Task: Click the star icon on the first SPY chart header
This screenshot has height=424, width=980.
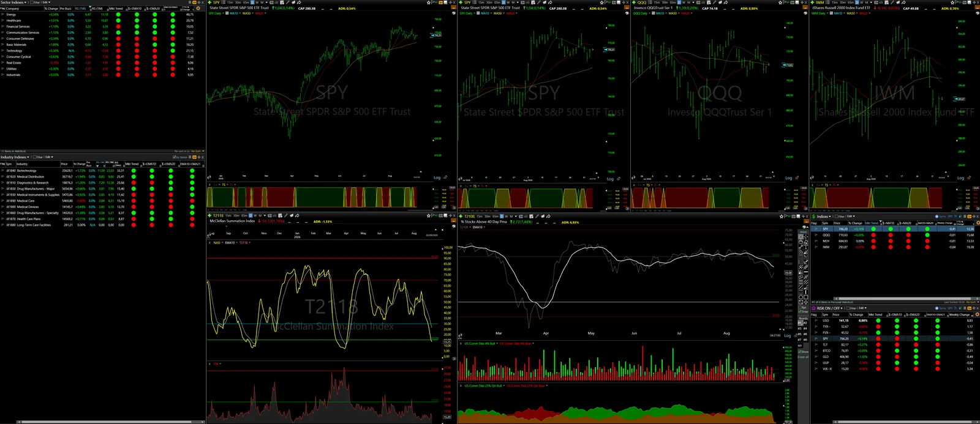Action: (x=428, y=2)
